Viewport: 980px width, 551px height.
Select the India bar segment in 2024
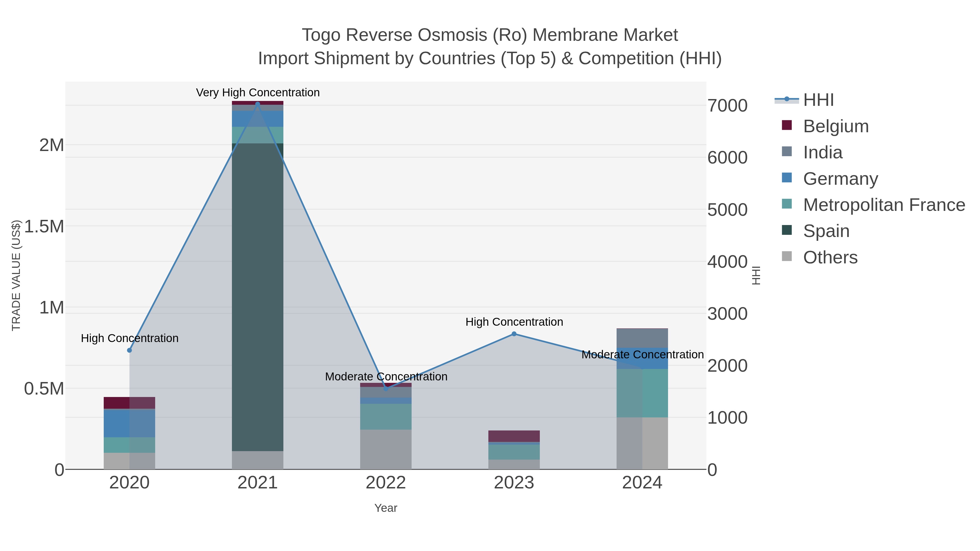pos(642,338)
